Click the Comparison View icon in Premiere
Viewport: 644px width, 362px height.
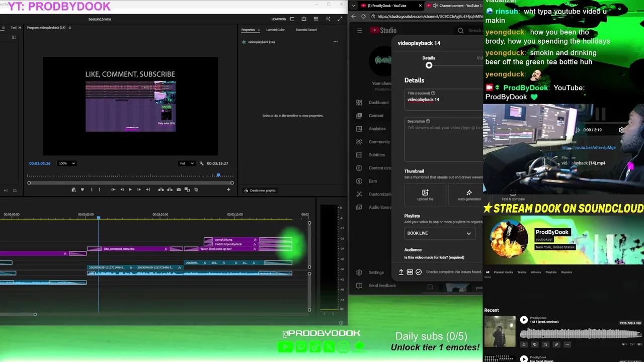[x=187, y=190]
